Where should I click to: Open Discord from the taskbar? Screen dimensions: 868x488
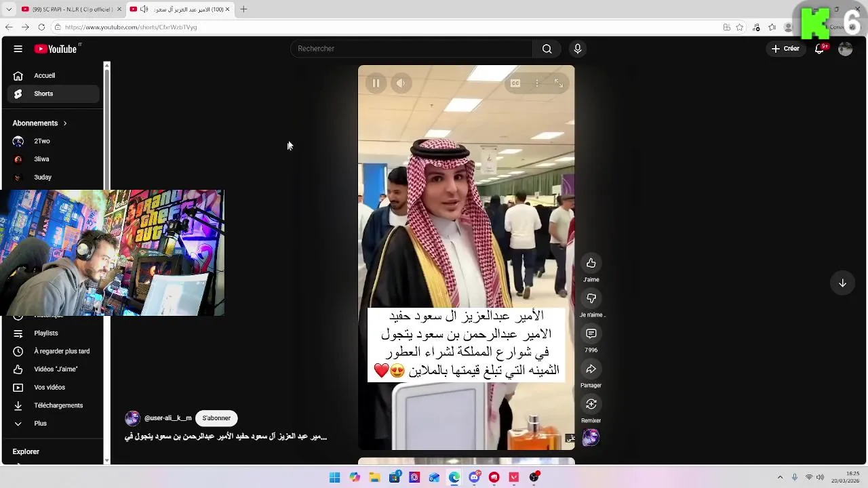tap(474, 477)
